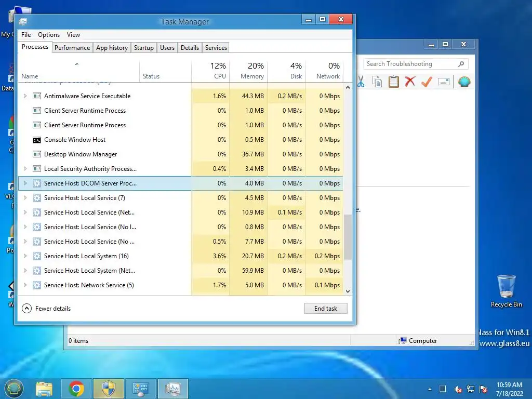Open the Options menu in Task Manager
Image resolution: width=532 pixels, height=399 pixels.
pos(49,35)
